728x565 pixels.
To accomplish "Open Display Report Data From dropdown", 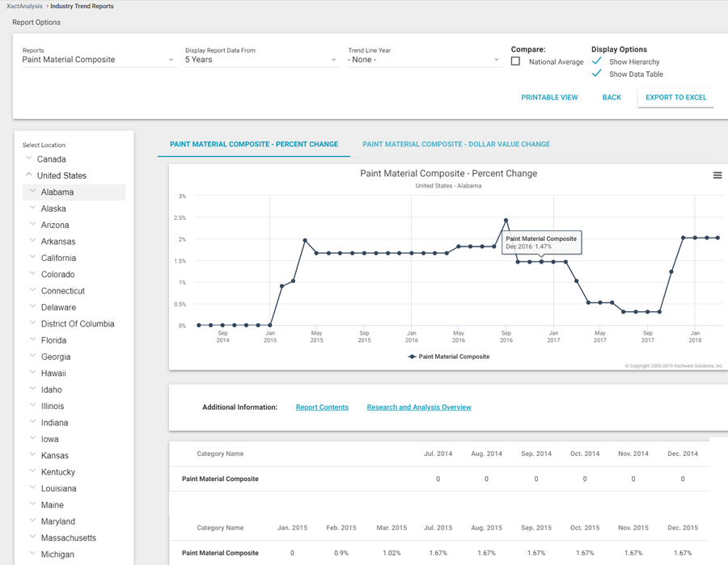I will tap(260, 60).
